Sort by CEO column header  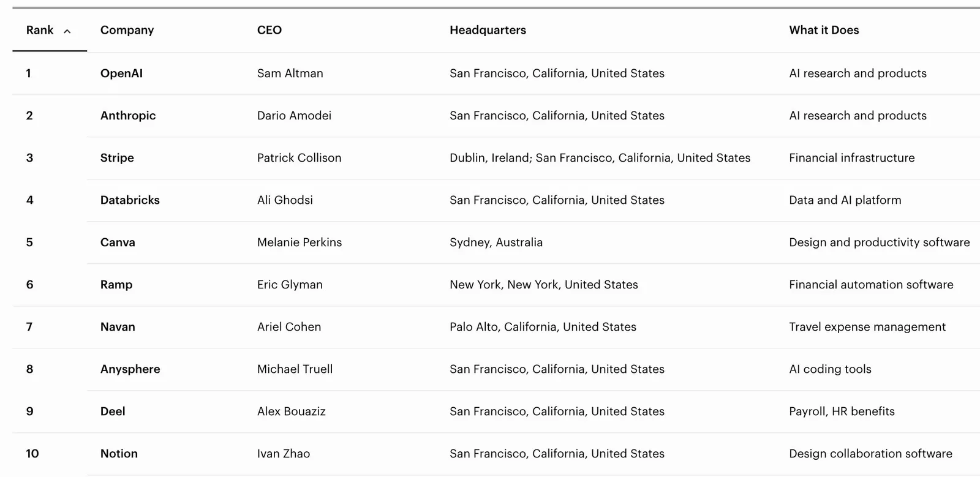tap(269, 30)
